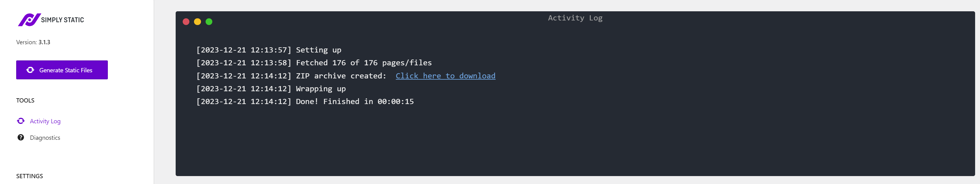Click the Diagnostics question mark icon
980x184 pixels.
21,137
